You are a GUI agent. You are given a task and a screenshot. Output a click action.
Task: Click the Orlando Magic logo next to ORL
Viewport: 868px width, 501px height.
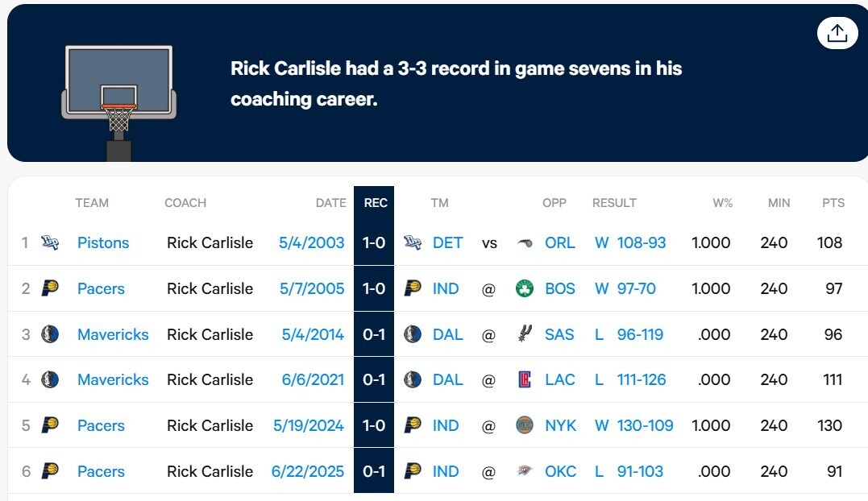tap(525, 242)
